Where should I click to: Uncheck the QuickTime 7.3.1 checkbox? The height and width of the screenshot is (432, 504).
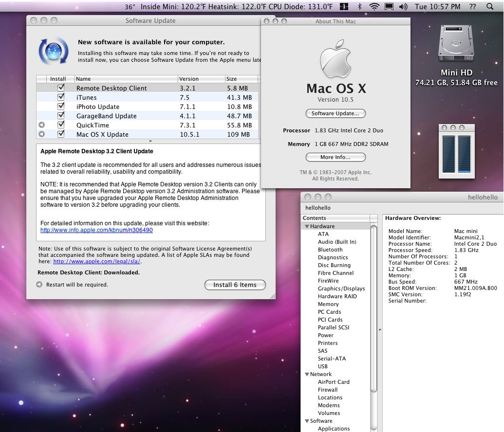[x=61, y=125]
